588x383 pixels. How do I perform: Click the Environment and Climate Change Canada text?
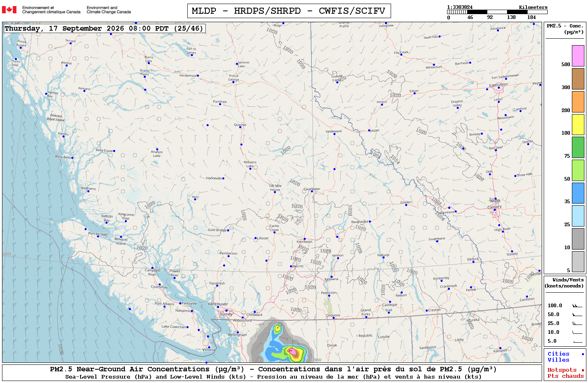[109, 10]
